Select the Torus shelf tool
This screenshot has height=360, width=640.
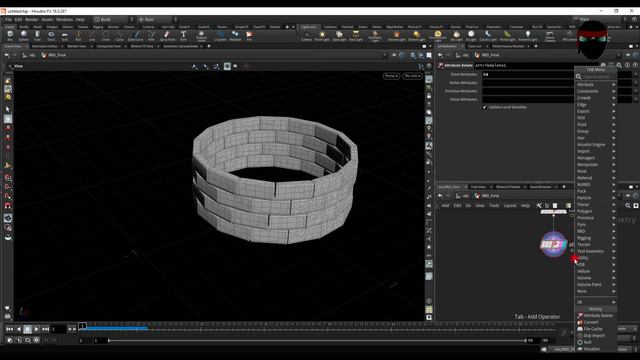(x=51, y=36)
